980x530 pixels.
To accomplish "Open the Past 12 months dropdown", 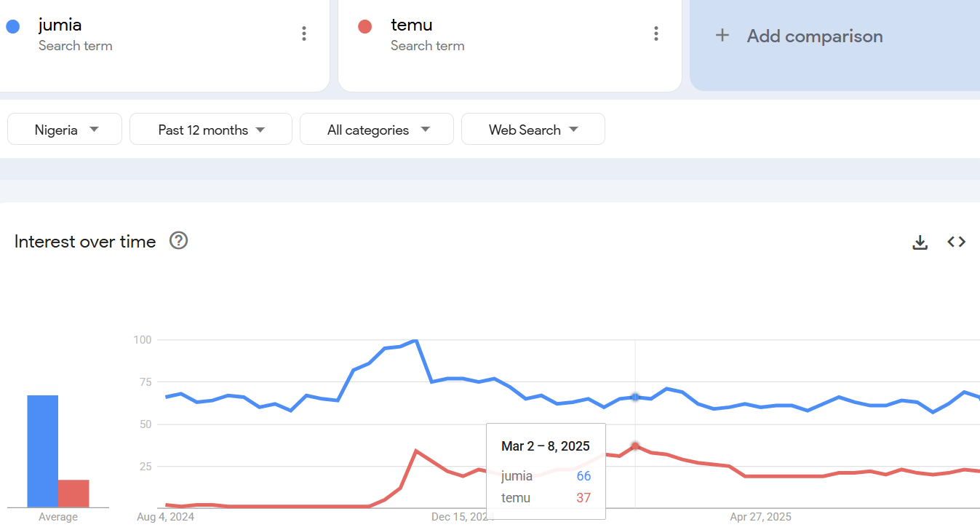I will point(211,130).
